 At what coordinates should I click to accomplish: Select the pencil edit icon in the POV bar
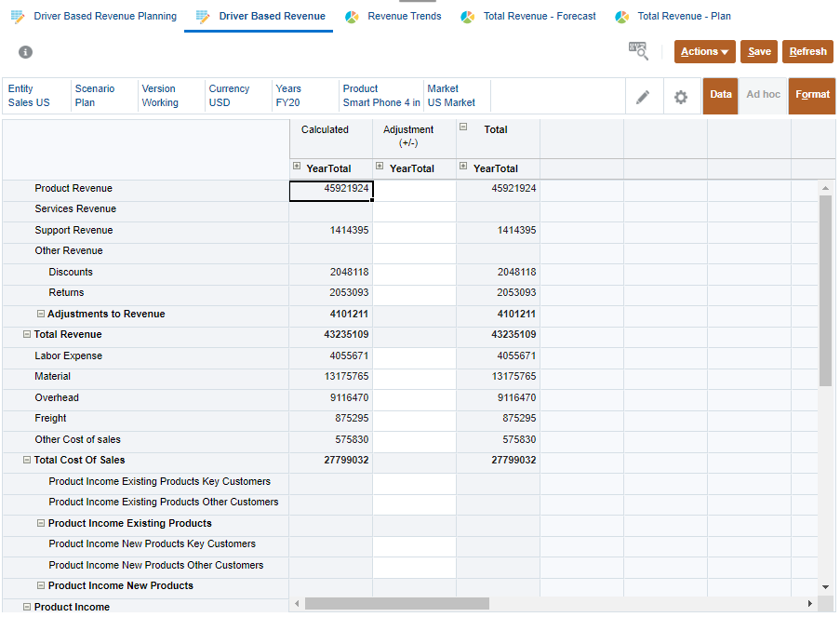click(645, 96)
